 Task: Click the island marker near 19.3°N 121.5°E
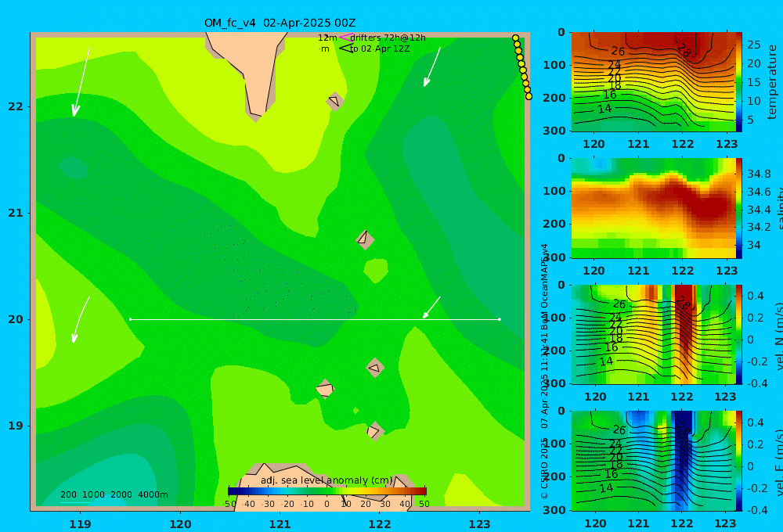coord(325,389)
